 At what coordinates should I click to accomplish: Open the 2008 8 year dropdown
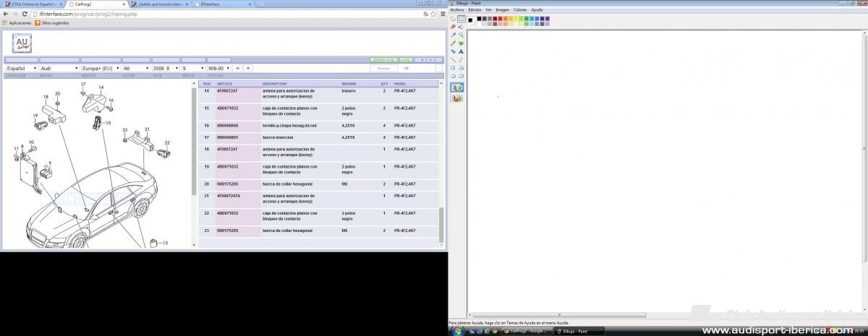pos(166,68)
